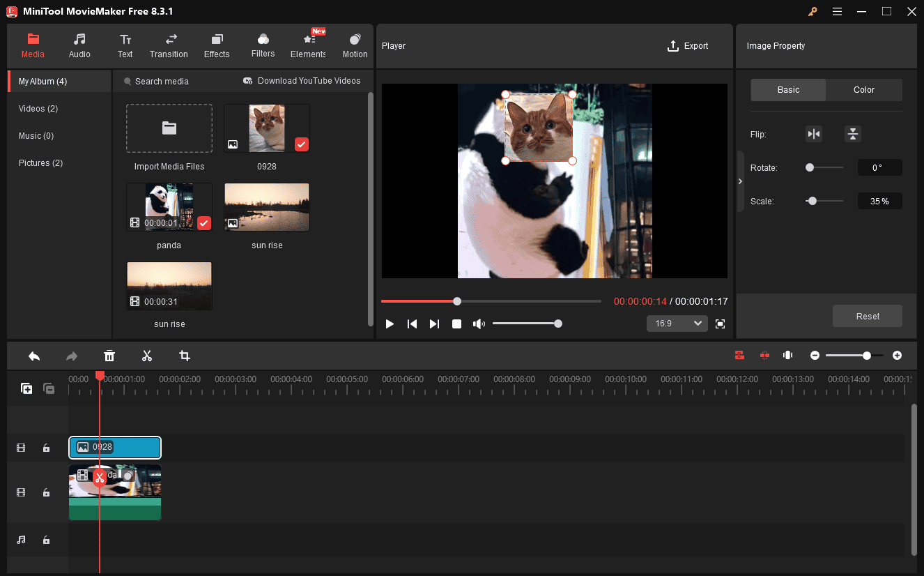Mute the player volume

(479, 323)
